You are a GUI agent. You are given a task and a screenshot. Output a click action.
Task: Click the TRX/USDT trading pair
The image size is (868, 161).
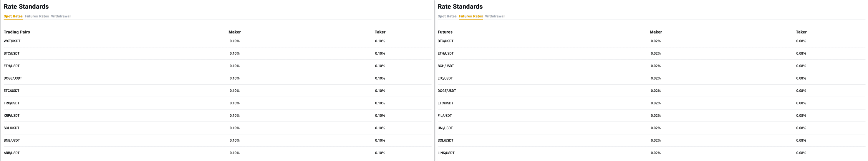click(11, 103)
